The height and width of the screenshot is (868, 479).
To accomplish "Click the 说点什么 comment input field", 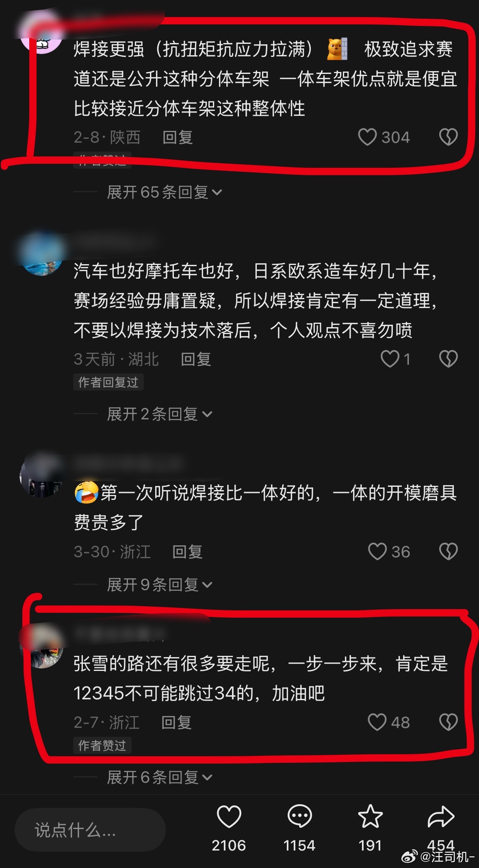I will coord(90,830).
